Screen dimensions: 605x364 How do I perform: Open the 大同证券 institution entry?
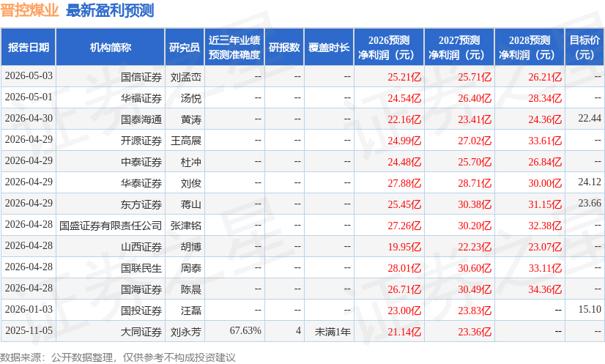click(141, 332)
